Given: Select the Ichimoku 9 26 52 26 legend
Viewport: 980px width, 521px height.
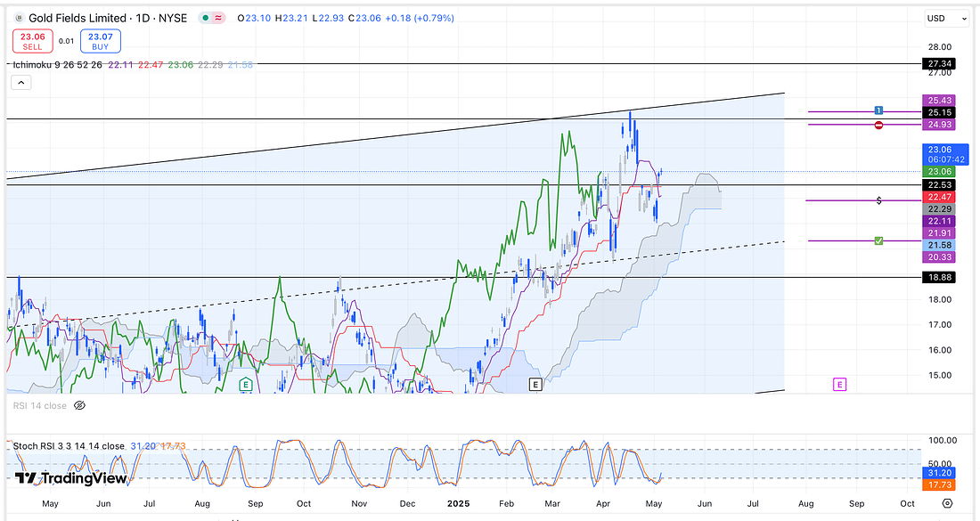Looking at the screenshot, I should [x=58, y=65].
